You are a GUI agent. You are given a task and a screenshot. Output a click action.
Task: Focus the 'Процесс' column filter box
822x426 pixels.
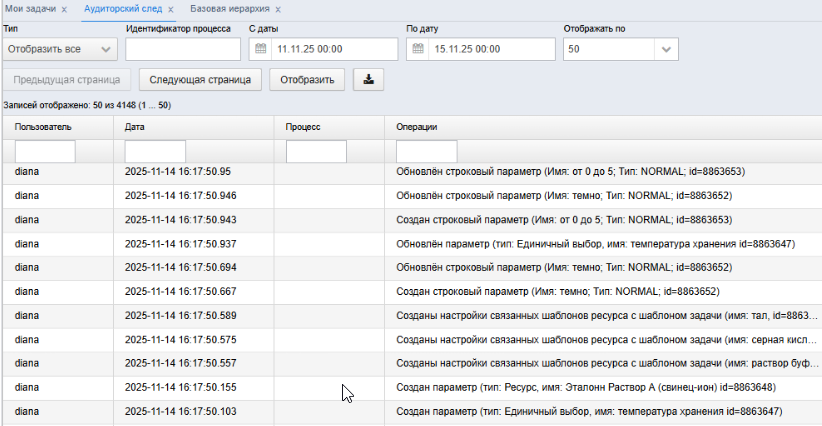coord(316,151)
